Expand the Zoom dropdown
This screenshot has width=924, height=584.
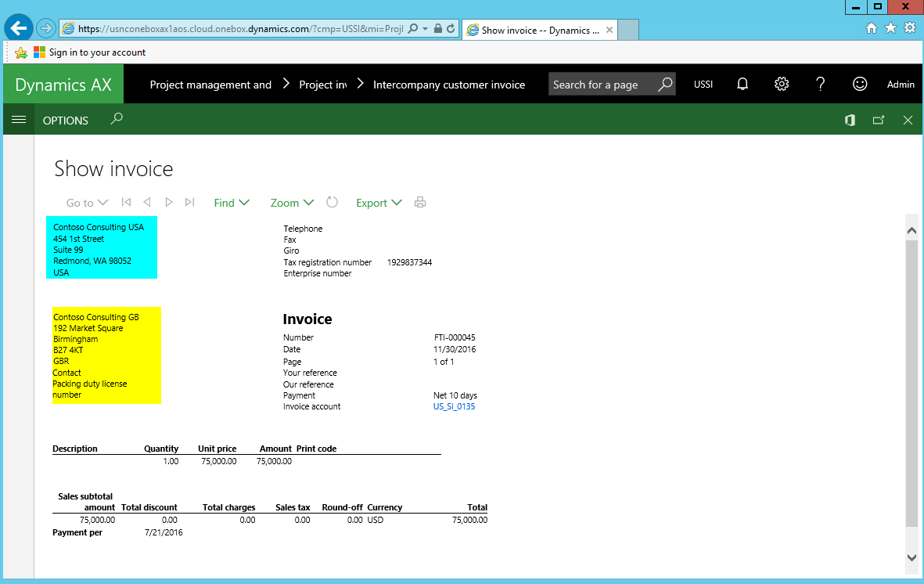click(292, 203)
